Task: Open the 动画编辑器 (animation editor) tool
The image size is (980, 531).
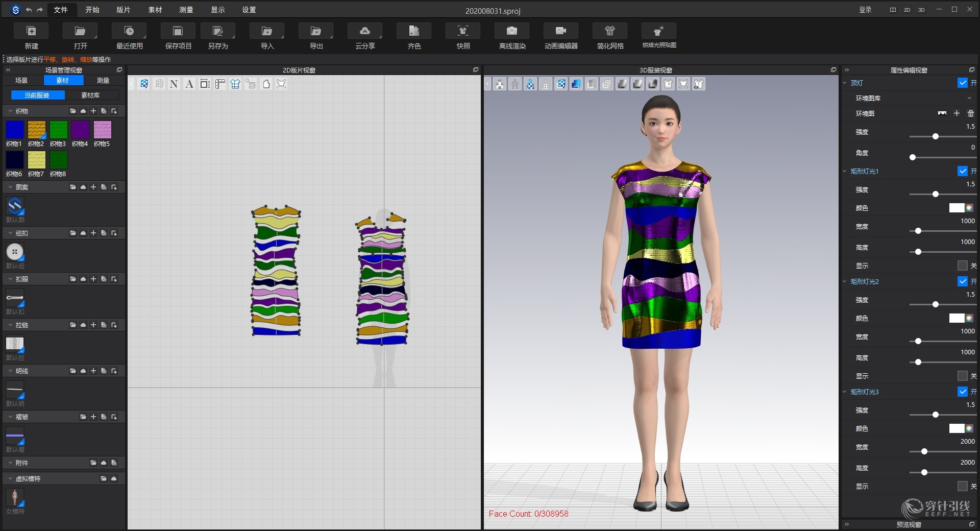Action: click(560, 36)
